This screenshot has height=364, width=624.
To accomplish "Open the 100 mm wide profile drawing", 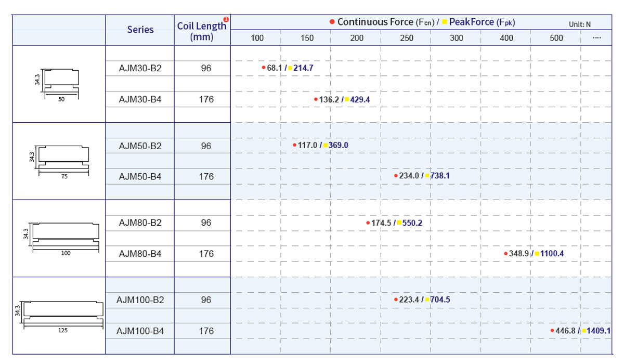I will pos(66,238).
